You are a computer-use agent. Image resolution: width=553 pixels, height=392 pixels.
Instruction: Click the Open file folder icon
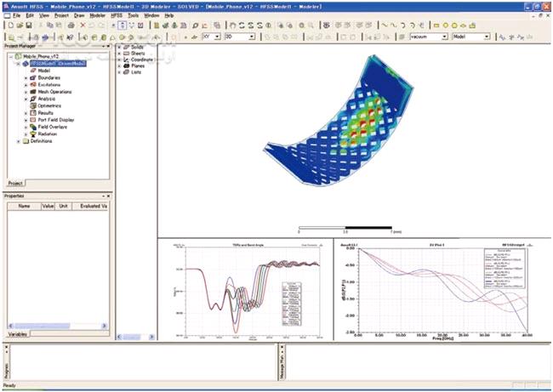click(x=20, y=26)
